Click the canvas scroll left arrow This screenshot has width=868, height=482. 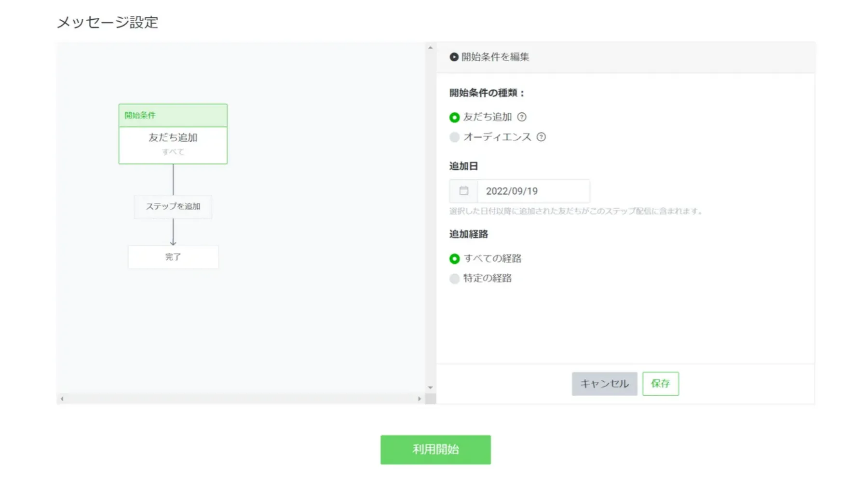(x=62, y=399)
